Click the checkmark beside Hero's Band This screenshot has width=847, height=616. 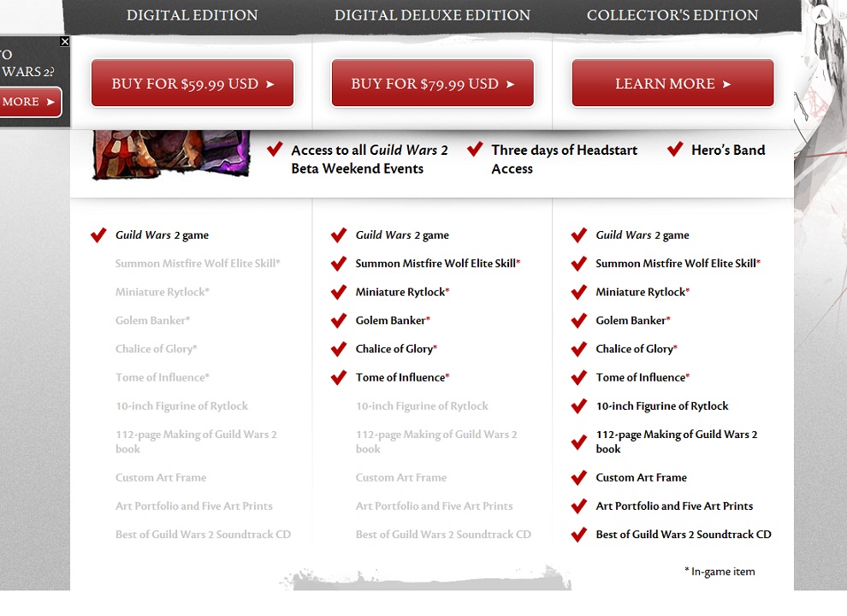tap(675, 150)
